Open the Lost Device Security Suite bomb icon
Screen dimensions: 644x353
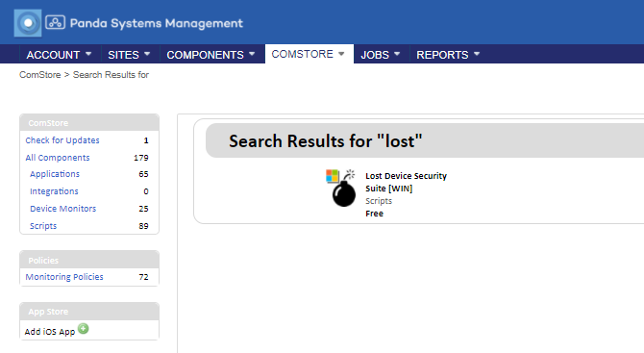pos(341,188)
